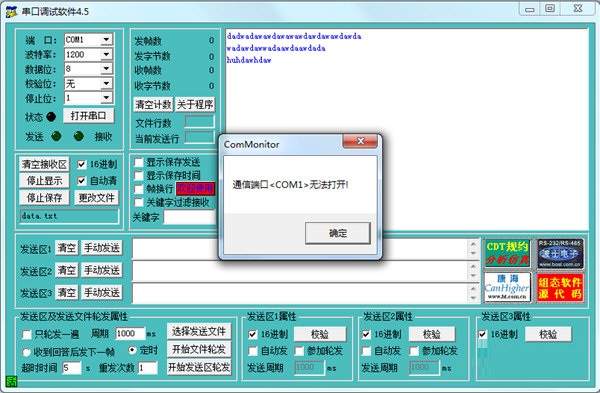The width and height of the screenshot is (600, 393).
Task: Click 打开串口 button
Action: click(x=89, y=116)
